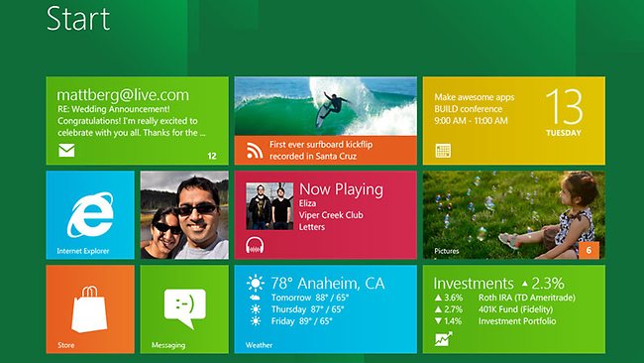Viewport: 644px width, 363px height.
Task: Launch the Messaging smiley tile
Action: pyautogui.click(x=184, y=309)
